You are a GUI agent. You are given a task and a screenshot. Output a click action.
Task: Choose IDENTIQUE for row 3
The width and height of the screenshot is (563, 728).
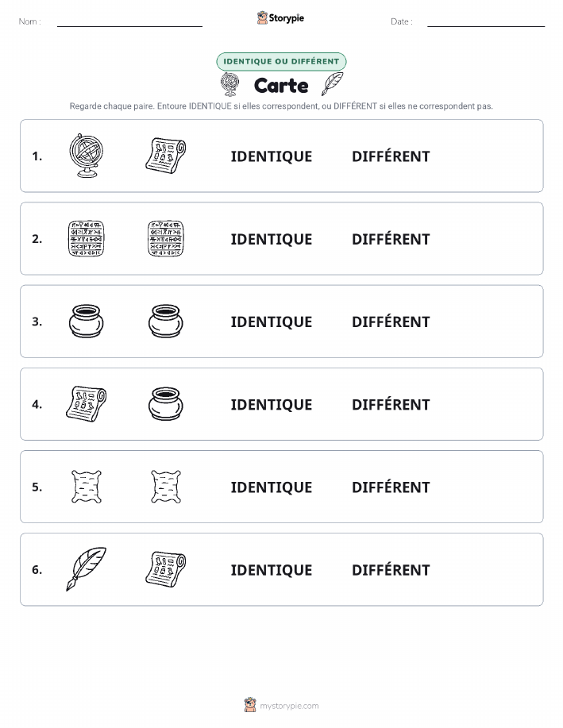tap(272, 322)
